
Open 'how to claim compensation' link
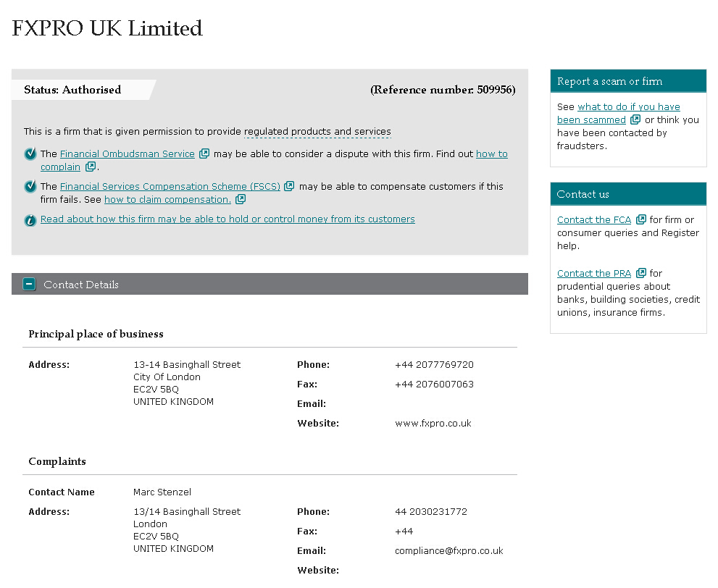click(x=167, y=199)
